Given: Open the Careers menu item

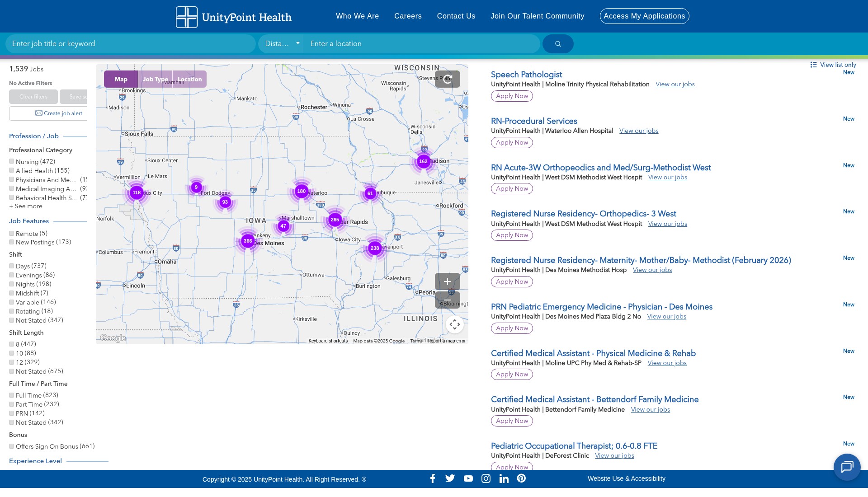Looking at the screenshot, I should tap(408, 16).
